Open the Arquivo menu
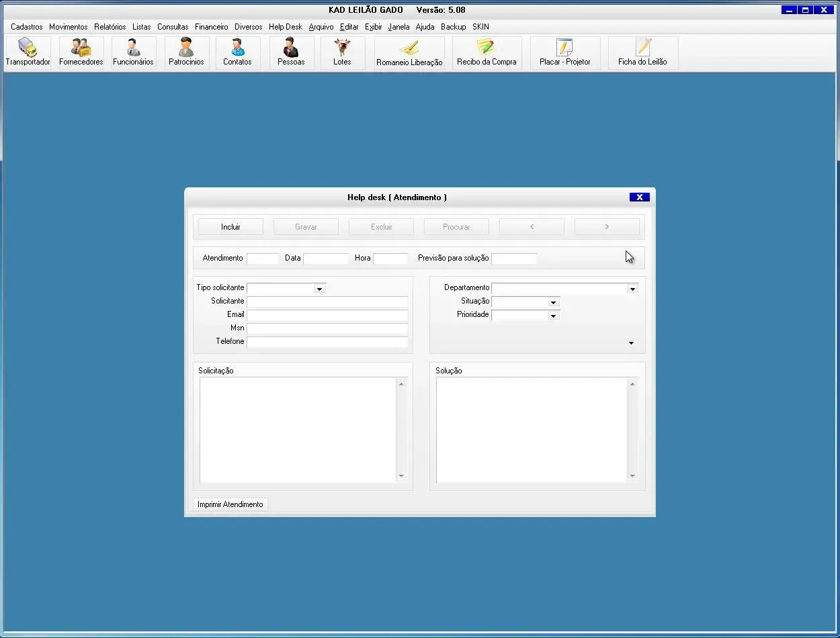The width and height of the screenshot is (840, 638). click(x=321, y=27)
